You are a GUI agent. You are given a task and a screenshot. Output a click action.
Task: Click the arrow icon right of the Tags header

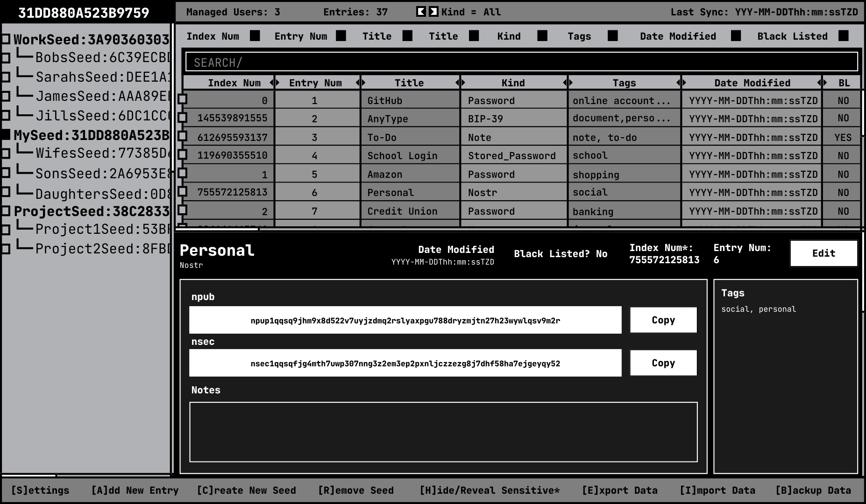[678, 83]
